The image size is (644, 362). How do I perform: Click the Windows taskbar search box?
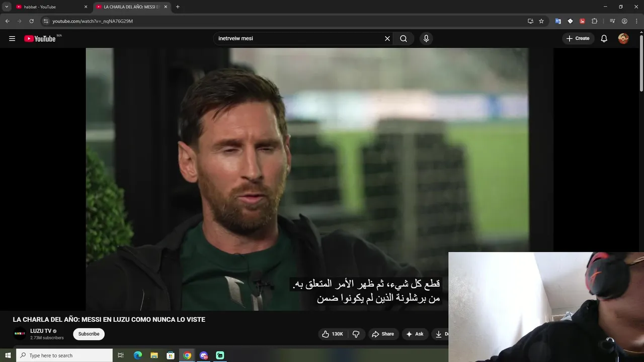coord(64,355)
